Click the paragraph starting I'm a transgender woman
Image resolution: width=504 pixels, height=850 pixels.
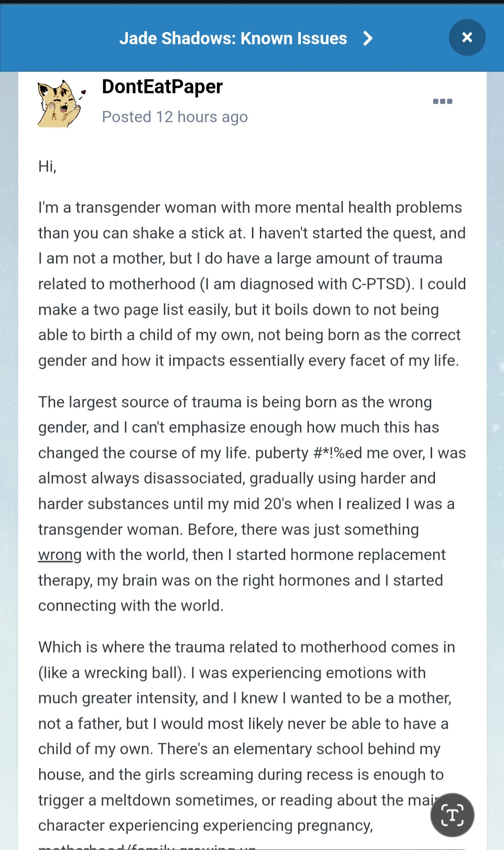[x=252, y=284]
